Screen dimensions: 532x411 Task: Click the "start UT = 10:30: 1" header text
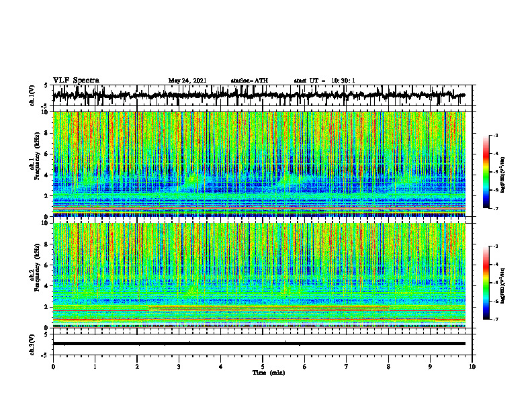(x=324, y=81)
